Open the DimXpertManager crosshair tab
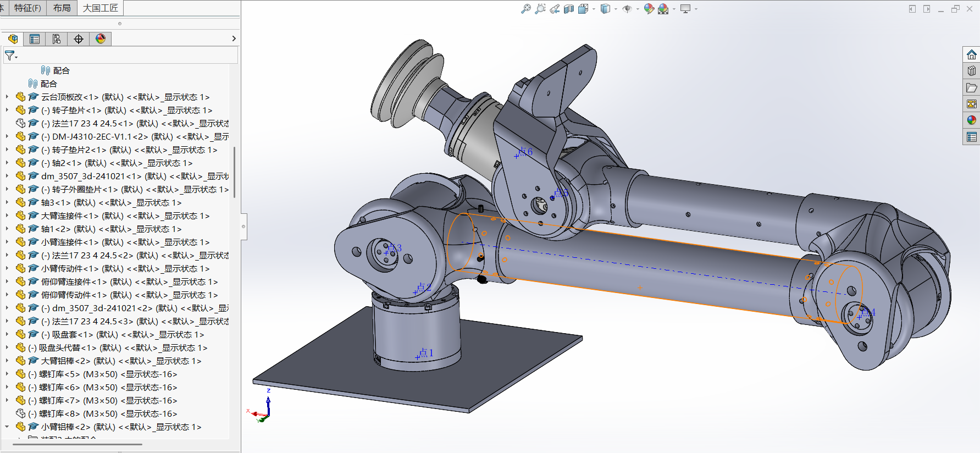Screen dimensions: 980x453 [x=79, y=39]
